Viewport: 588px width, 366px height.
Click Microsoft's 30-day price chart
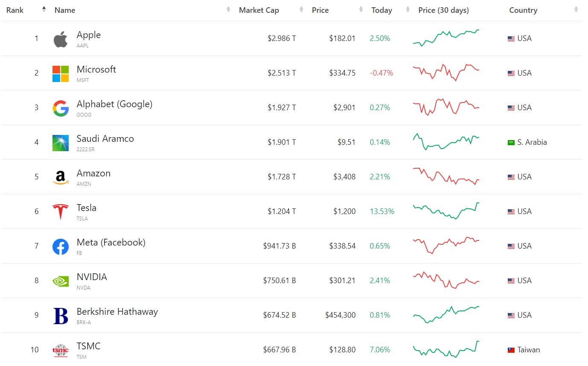[446, 72]
